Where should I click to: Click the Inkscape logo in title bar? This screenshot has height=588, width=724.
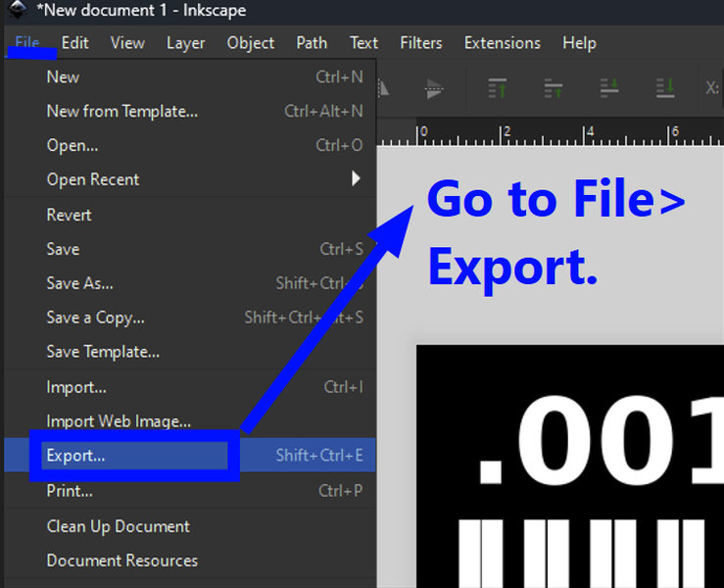click(x=18, y=10)
